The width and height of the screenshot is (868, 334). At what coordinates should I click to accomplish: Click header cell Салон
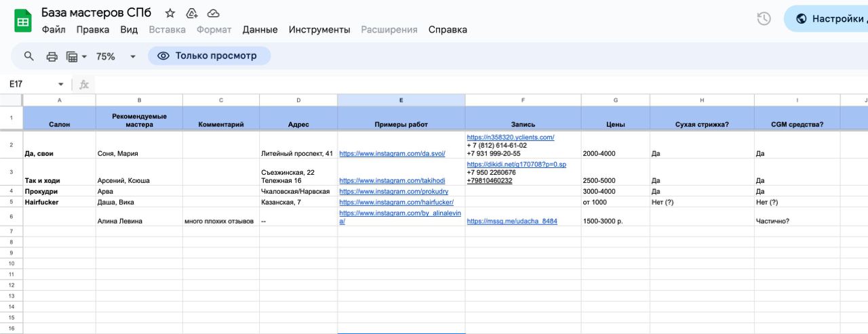coord(59,118)
